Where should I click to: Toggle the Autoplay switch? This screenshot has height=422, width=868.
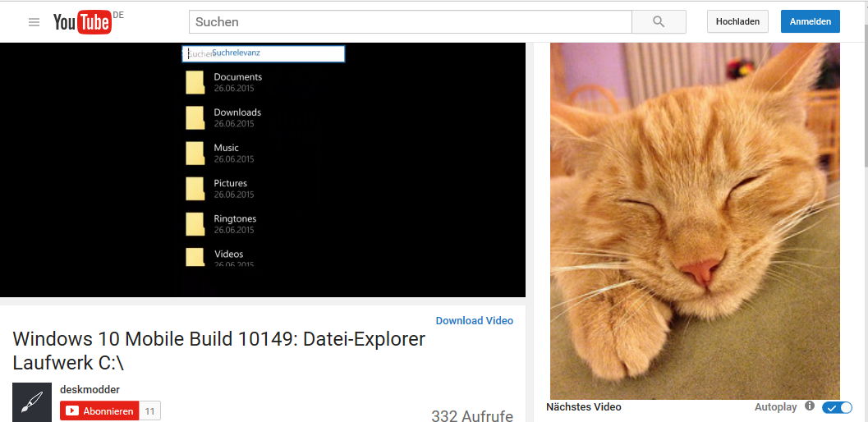click(837, 407)
